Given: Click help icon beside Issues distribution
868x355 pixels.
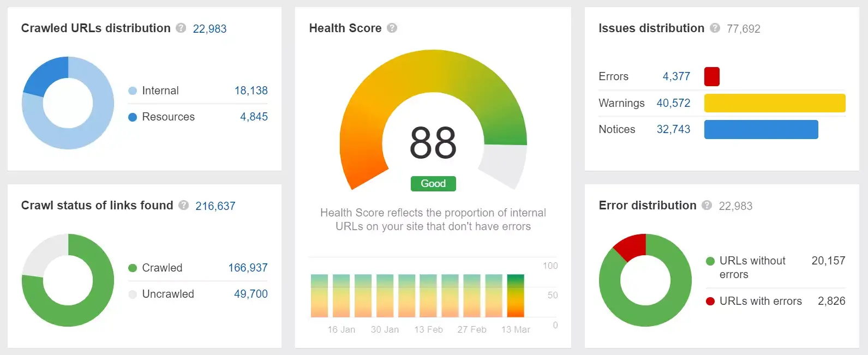Looking at the screenshot, I should 715,28.
